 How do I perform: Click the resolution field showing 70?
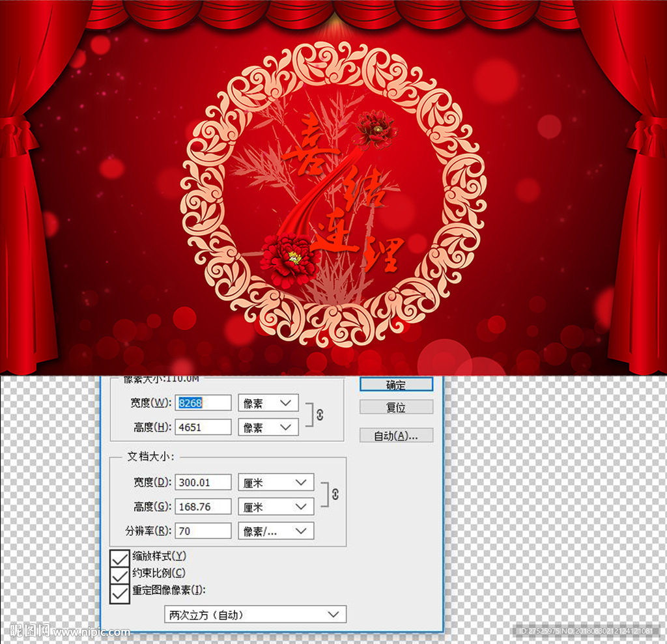[x=203, y=531]
